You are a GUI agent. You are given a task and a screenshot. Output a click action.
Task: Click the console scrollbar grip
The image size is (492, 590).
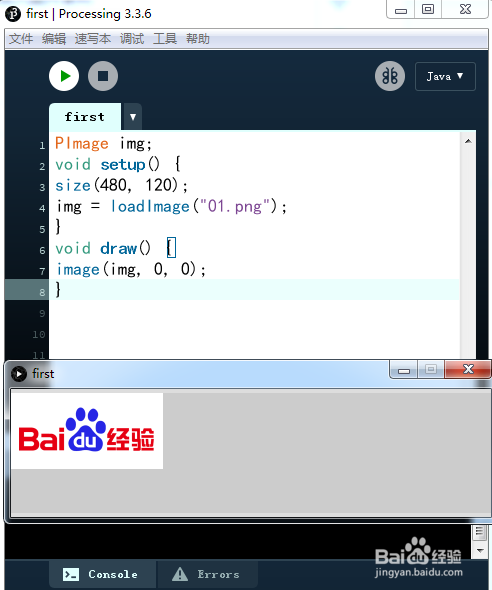479,532
